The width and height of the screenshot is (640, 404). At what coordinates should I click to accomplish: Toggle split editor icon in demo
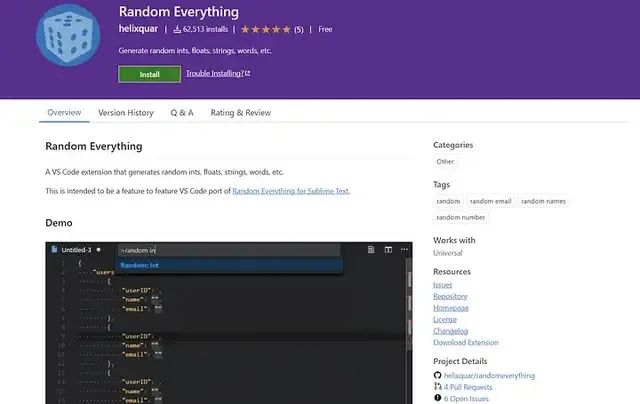point(388,249)
